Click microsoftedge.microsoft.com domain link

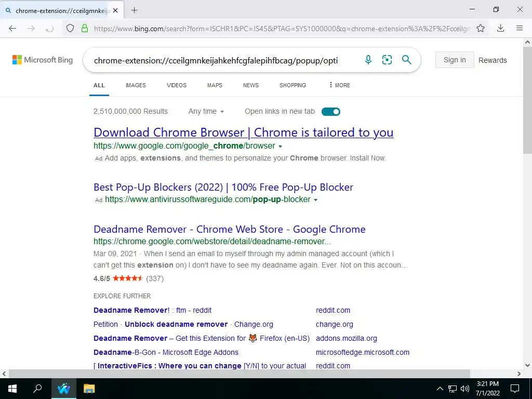click(362, 352)
